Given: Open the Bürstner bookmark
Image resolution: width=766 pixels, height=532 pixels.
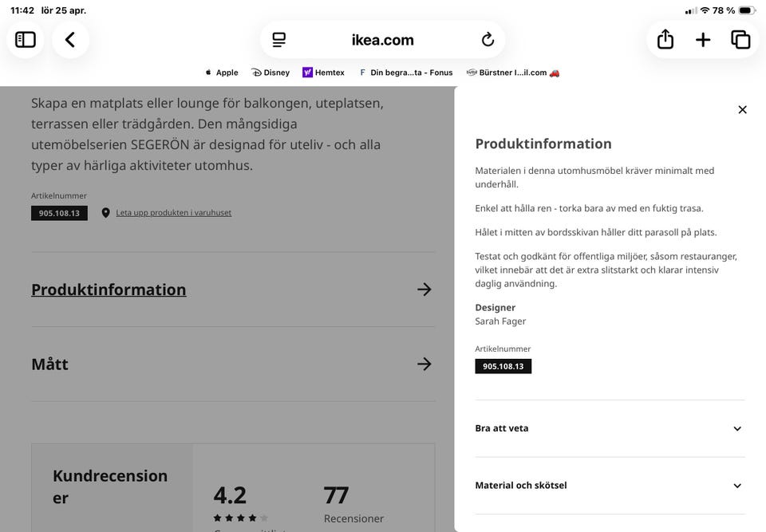Looking at the screenshot, I should point(513,73).
